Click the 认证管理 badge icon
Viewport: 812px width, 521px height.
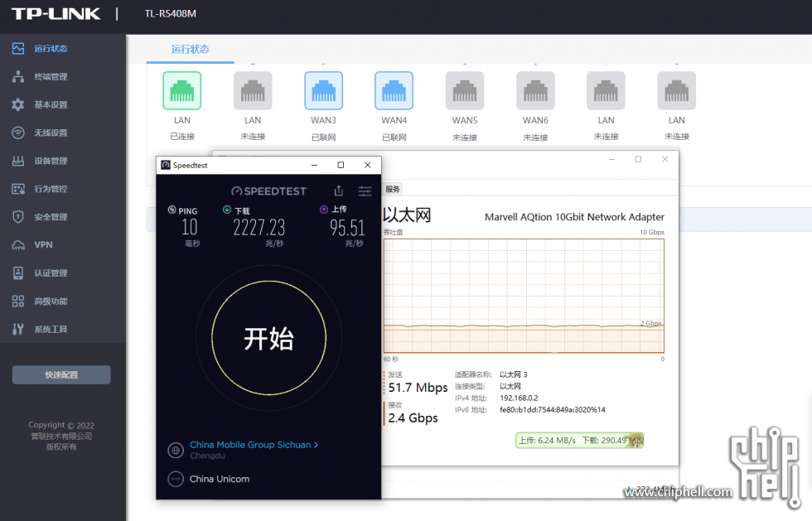[x=18, y=273]
